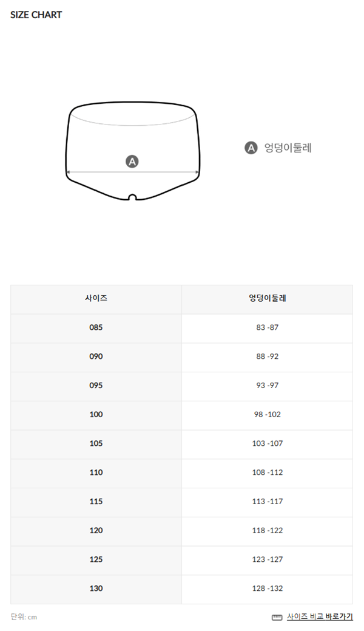Click the SIZE CHART heading
This screenshot has height=631, width=364.
coord(36,15)
